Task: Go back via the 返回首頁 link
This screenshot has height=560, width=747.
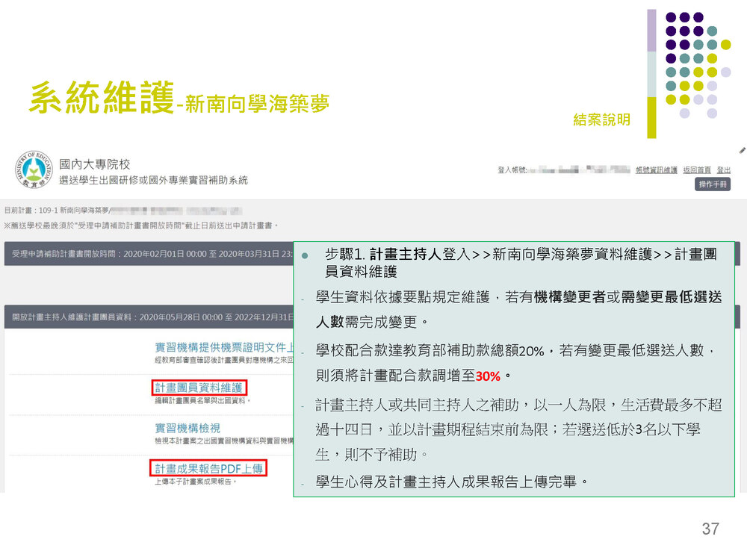Action: tap(696, 170)
